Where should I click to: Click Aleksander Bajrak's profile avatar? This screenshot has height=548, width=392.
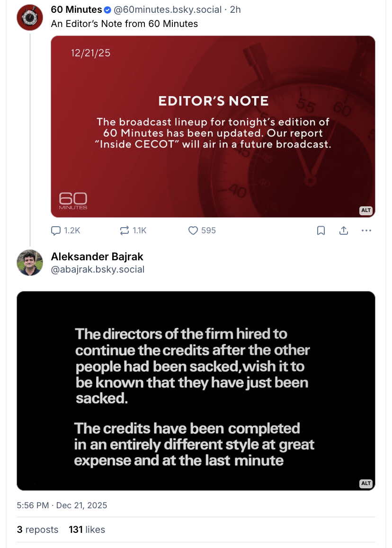(x=30, y=262)
